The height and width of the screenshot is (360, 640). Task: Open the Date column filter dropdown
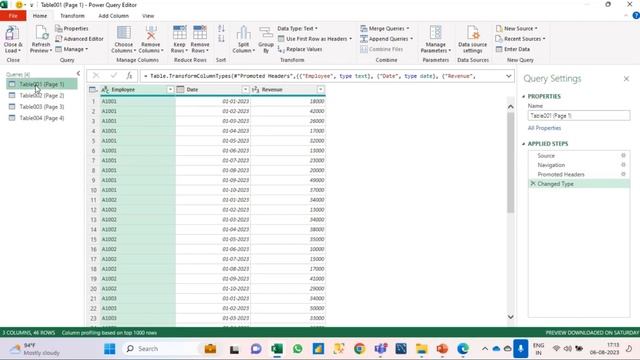[245, 89]
